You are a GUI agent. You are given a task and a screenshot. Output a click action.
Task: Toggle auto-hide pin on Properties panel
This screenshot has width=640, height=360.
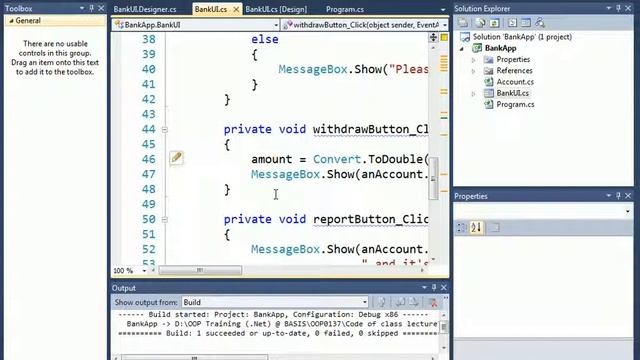click(x=618, y=196)
